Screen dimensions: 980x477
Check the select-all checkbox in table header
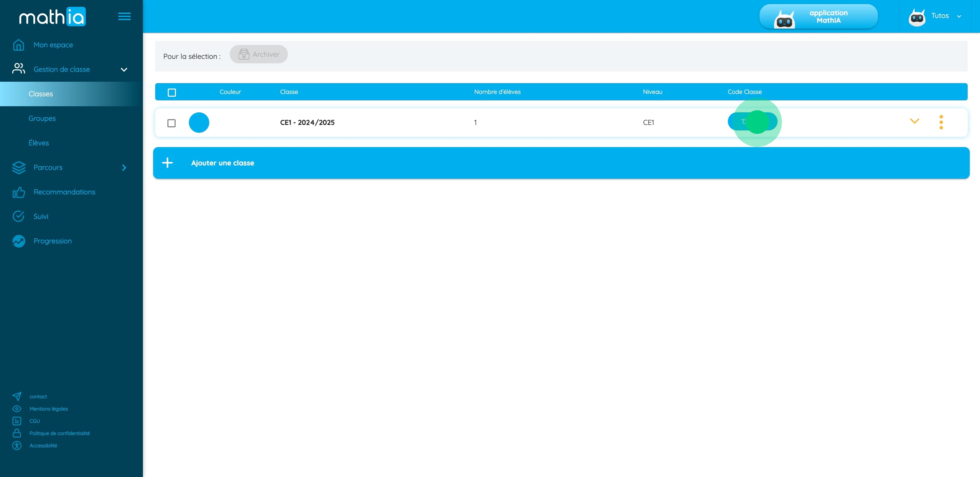click(x=171, y=93)
